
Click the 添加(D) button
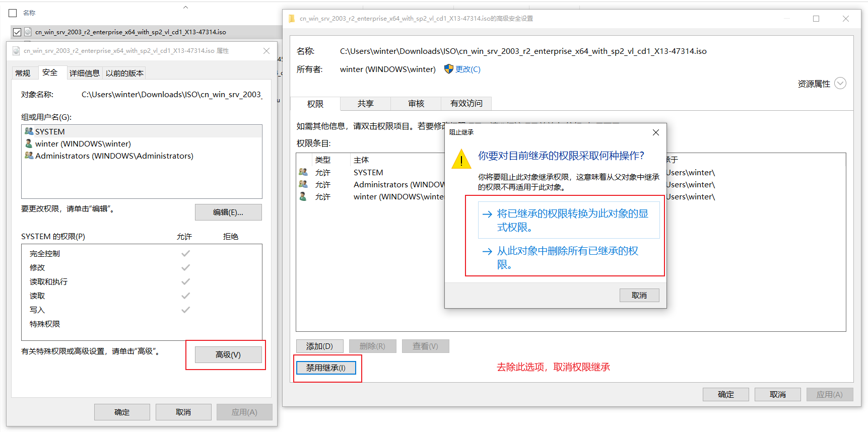pyautogui.click(x=320, y=346)
